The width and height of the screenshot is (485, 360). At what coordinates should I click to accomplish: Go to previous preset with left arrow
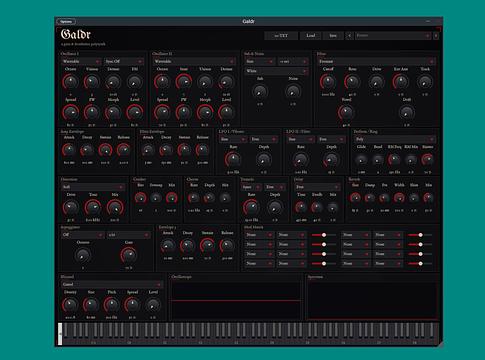[349, 36]
